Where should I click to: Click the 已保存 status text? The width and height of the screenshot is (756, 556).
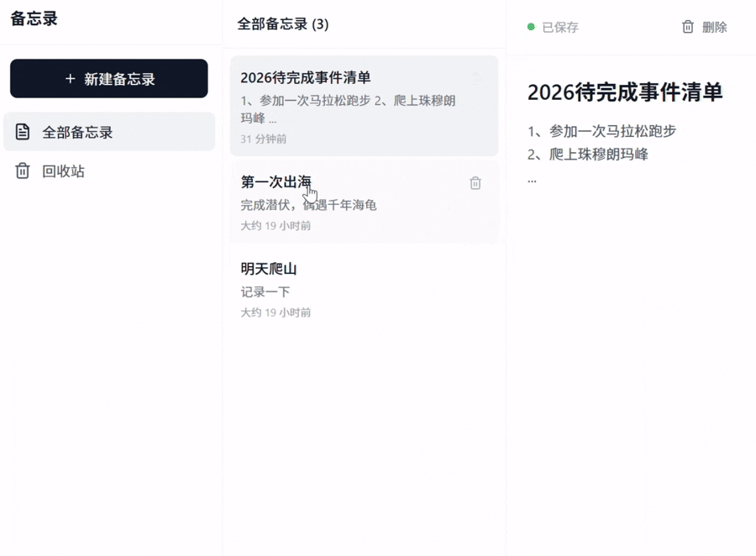pyautogui.click(x=559, y=27)
